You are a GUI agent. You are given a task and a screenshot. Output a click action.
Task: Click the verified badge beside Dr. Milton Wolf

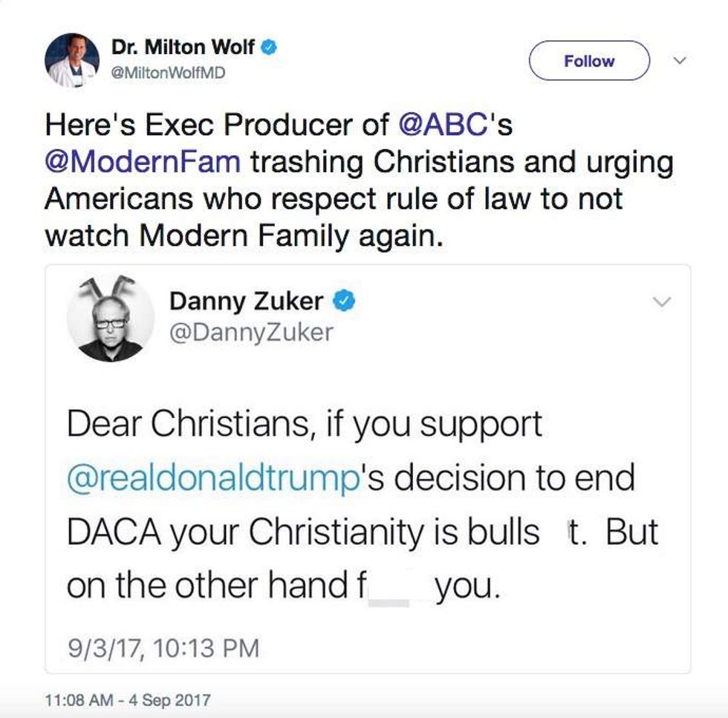[269, 48]
